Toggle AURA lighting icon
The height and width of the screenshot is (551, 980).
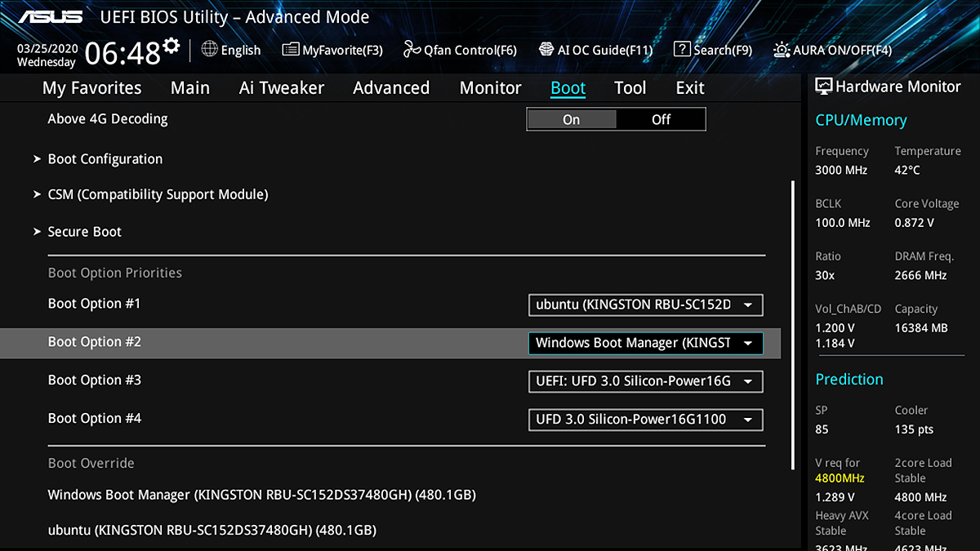782,50
